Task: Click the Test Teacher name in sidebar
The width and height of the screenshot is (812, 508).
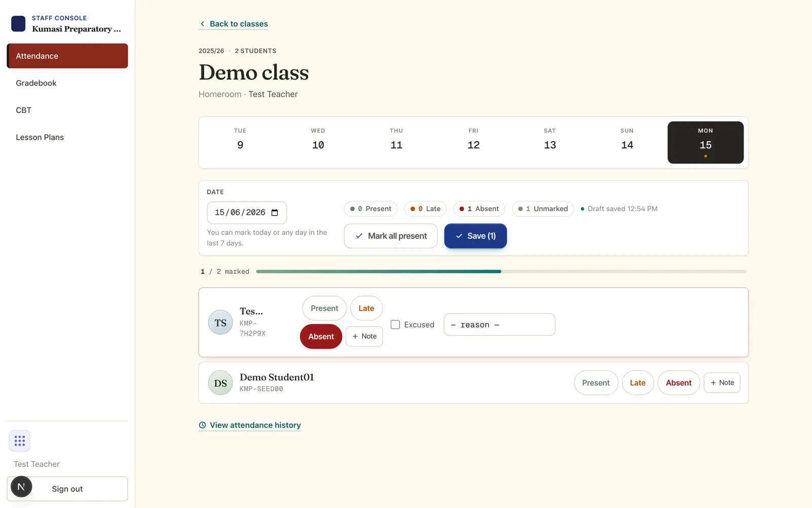Action: pos(37,464)
